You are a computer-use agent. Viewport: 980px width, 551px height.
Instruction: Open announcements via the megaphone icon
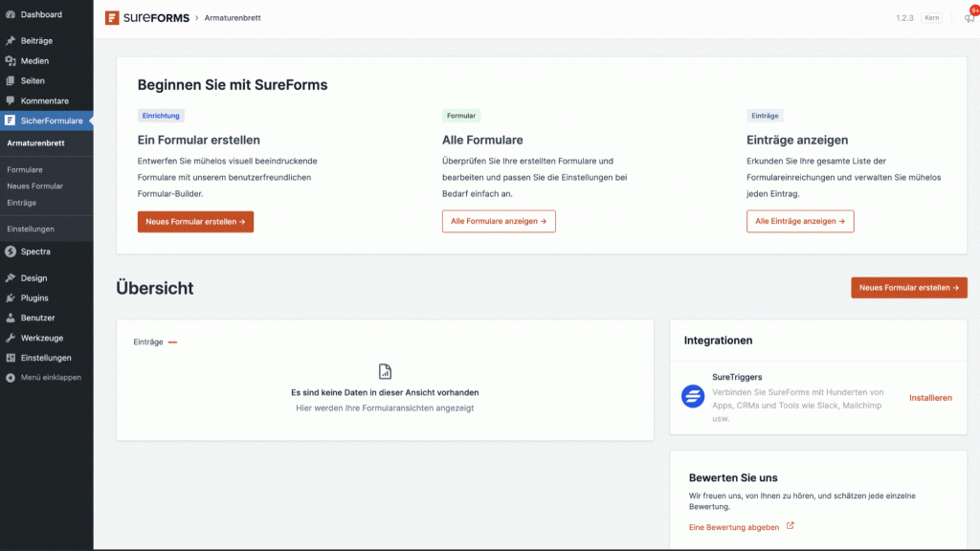point(969,16)
